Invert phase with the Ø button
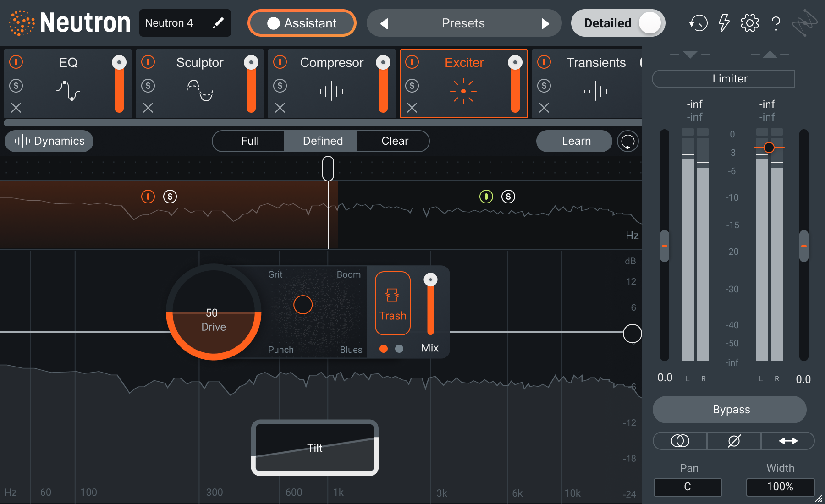This screenshot has width=825, height=504. [734, 441]
